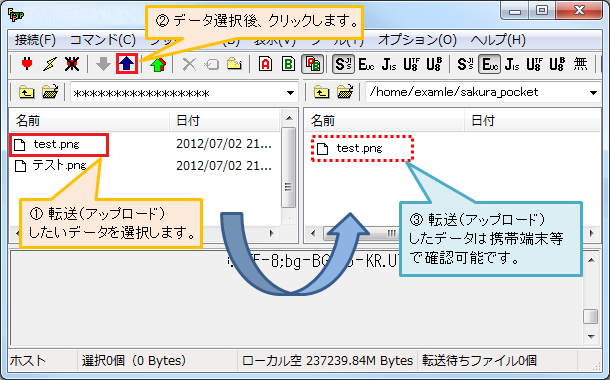
Task: Click the Create New Folder toolbar icon
Action: 235,64
